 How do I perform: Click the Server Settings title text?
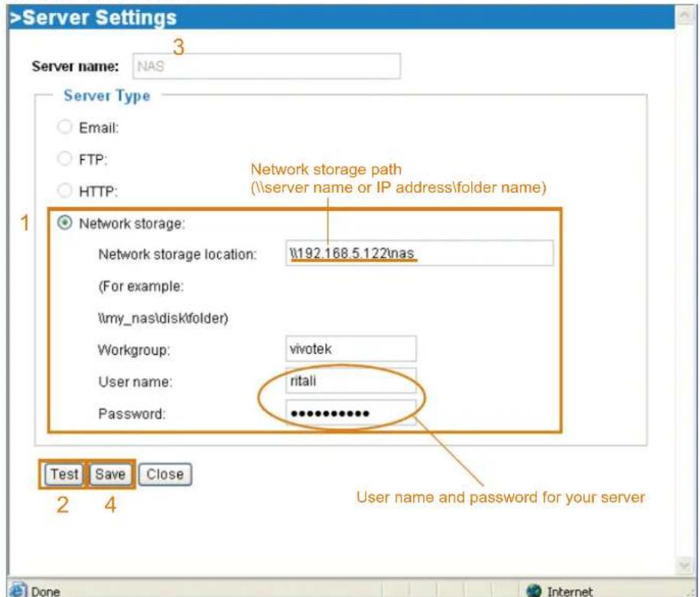[x=93, y=18]
